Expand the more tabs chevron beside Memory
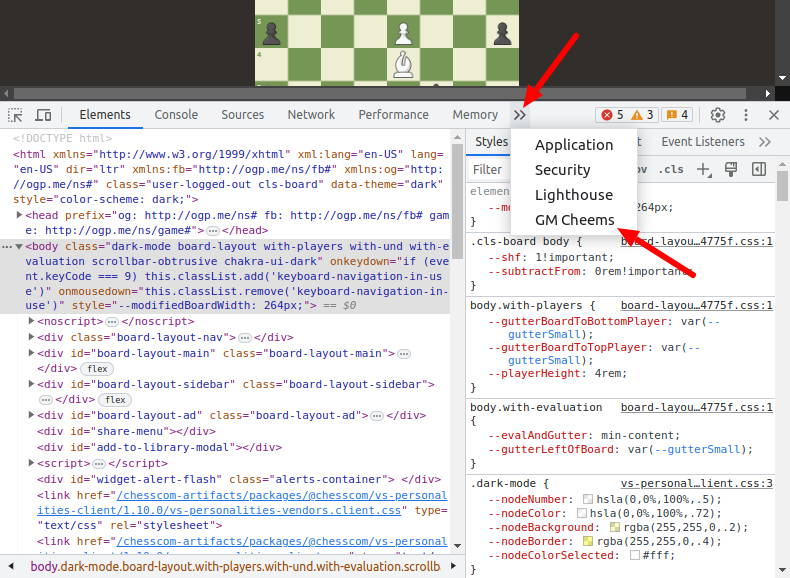790x578 pixels. (x=519, y=115)
